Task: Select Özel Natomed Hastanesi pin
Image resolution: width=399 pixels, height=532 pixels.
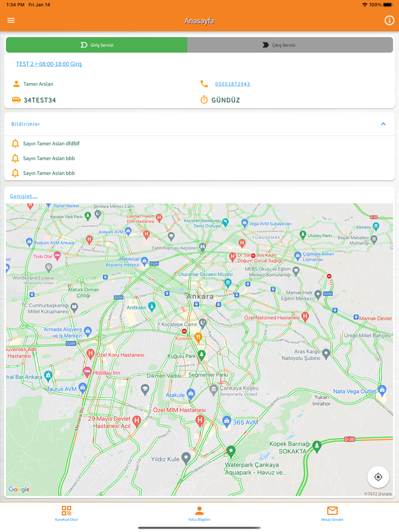Action: (x=305, y=317)
